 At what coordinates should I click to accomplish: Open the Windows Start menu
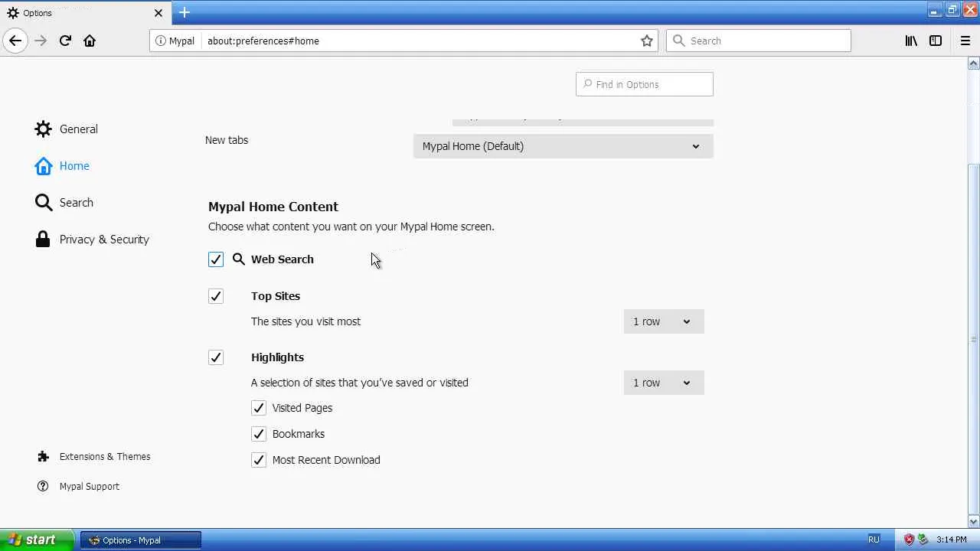37,540
